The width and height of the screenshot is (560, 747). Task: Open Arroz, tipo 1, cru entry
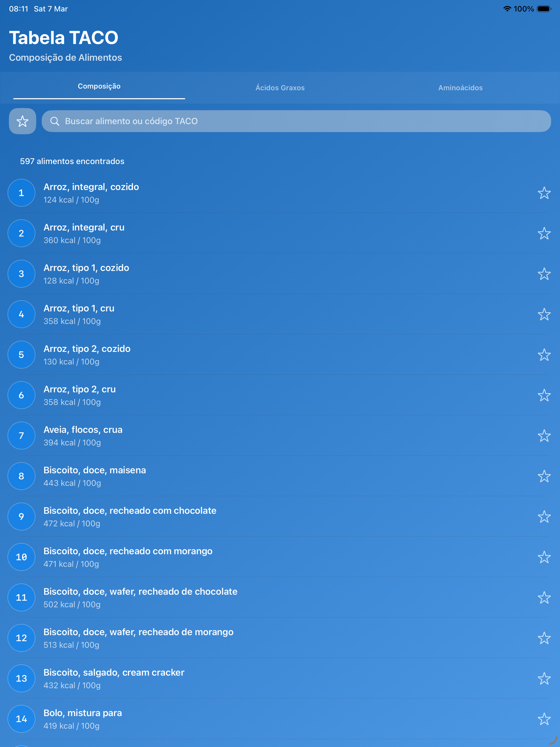[x=280, y=314]
